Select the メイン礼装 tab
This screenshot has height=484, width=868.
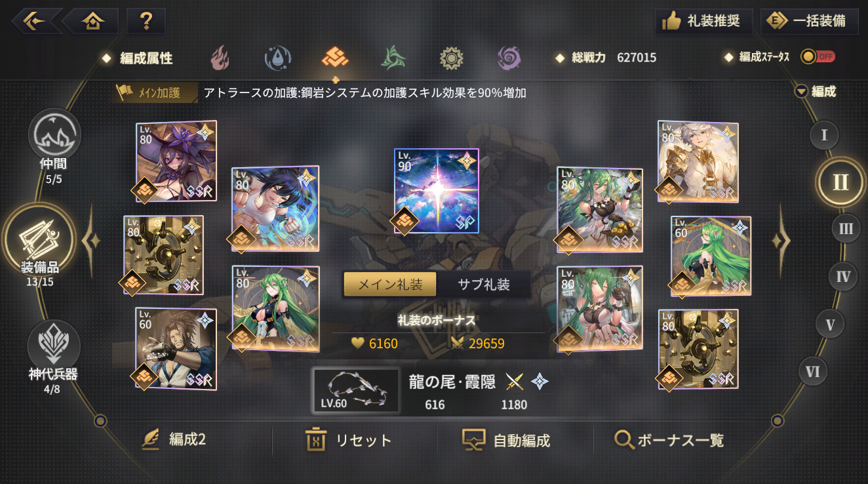point(390,285)
